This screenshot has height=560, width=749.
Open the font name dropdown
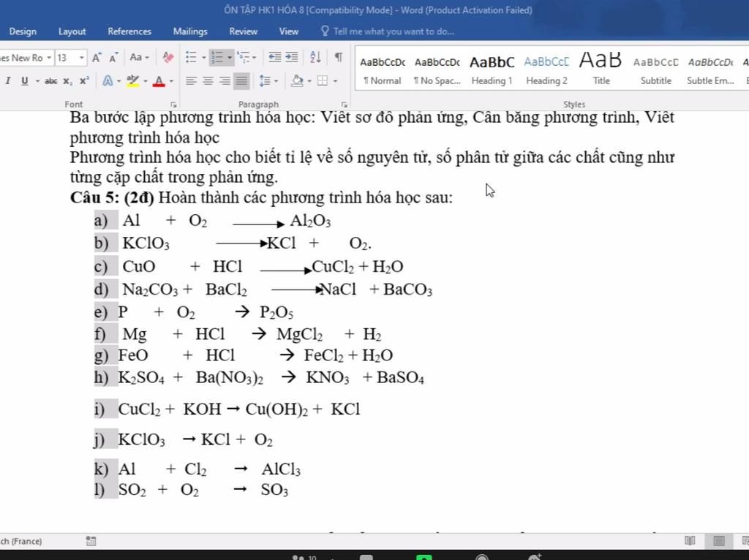click(x=49, y=58)
